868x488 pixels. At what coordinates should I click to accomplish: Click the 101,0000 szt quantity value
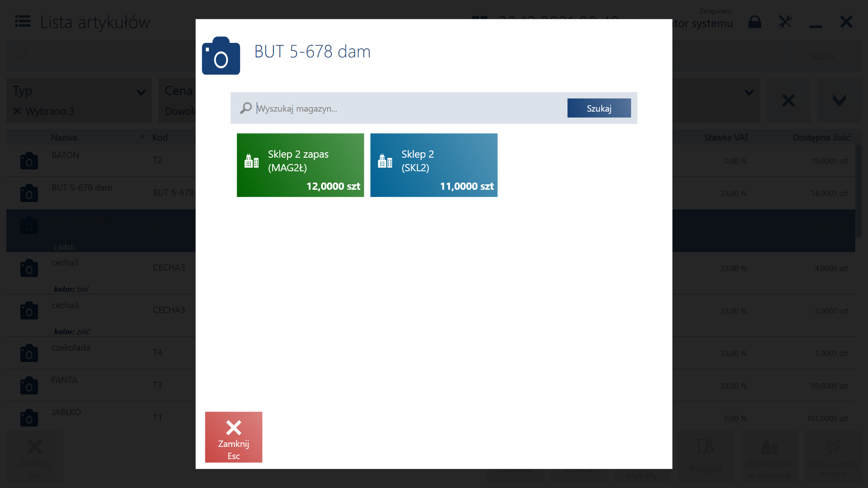click(x=827, y=418)
